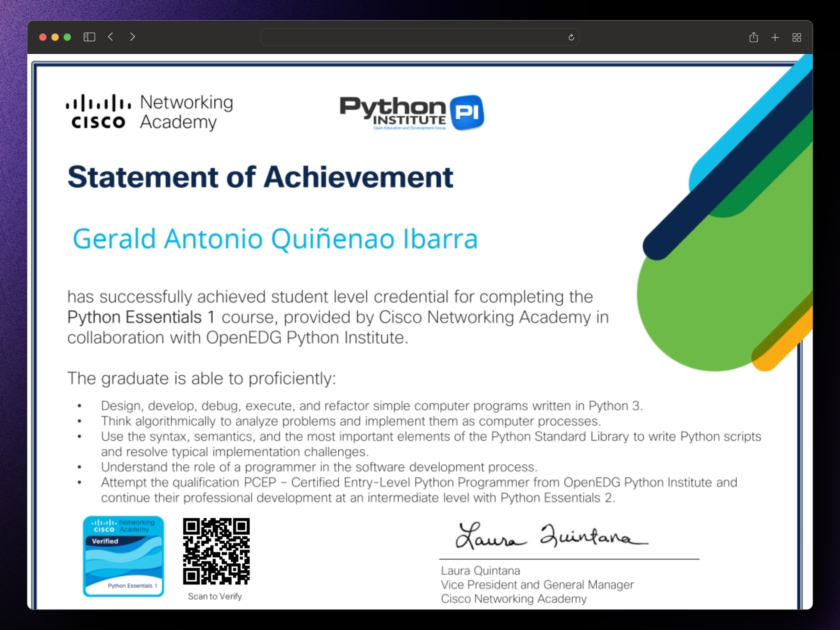Toggle the browser sidebar panel icon
The width and height of the screenshot is (840, 630).
coord(89,37)
